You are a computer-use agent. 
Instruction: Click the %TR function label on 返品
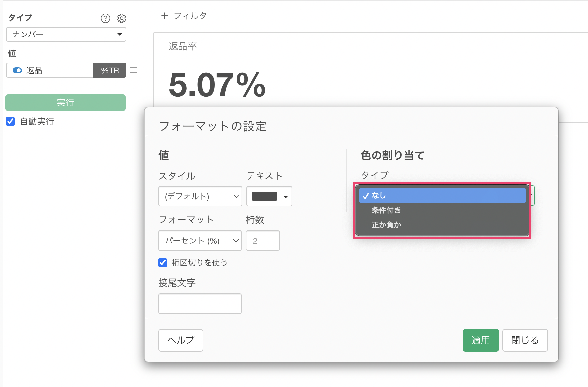click(110, 70)
